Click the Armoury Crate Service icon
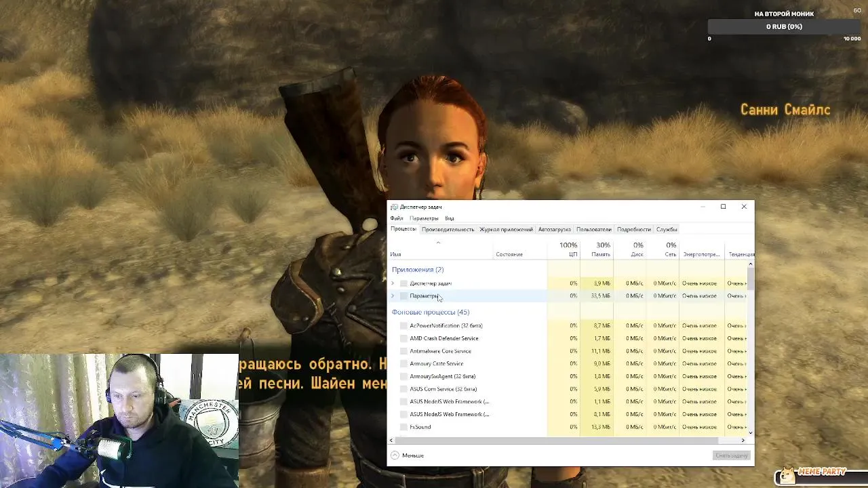The width and height of the screenshot is (868, 488). [x=403, y=364]
